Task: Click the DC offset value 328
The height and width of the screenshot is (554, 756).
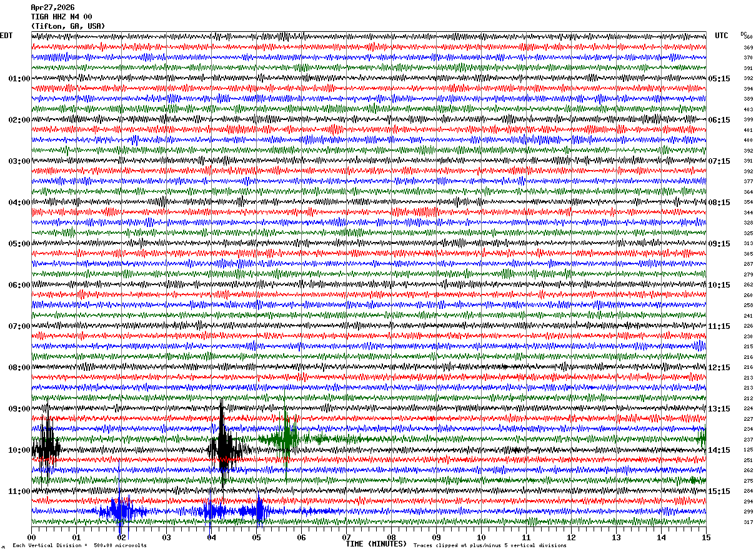Action: 748,223
